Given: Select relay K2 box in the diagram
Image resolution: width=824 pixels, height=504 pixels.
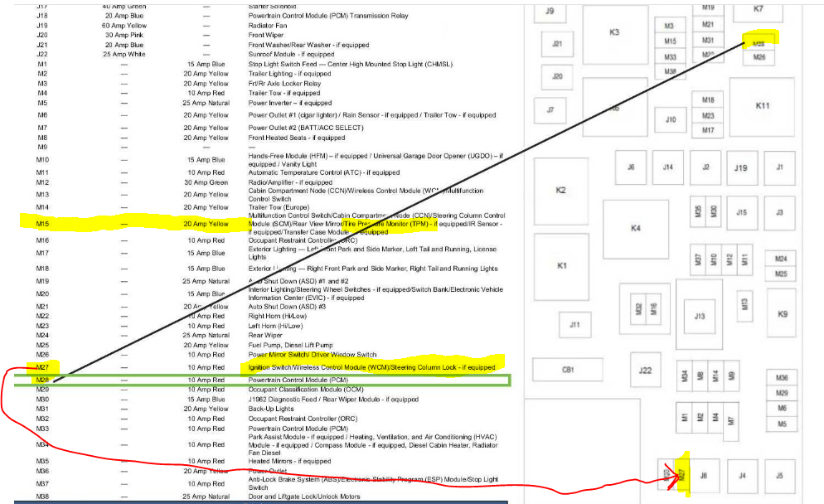Looking at the screenshot, I should 560,191.
